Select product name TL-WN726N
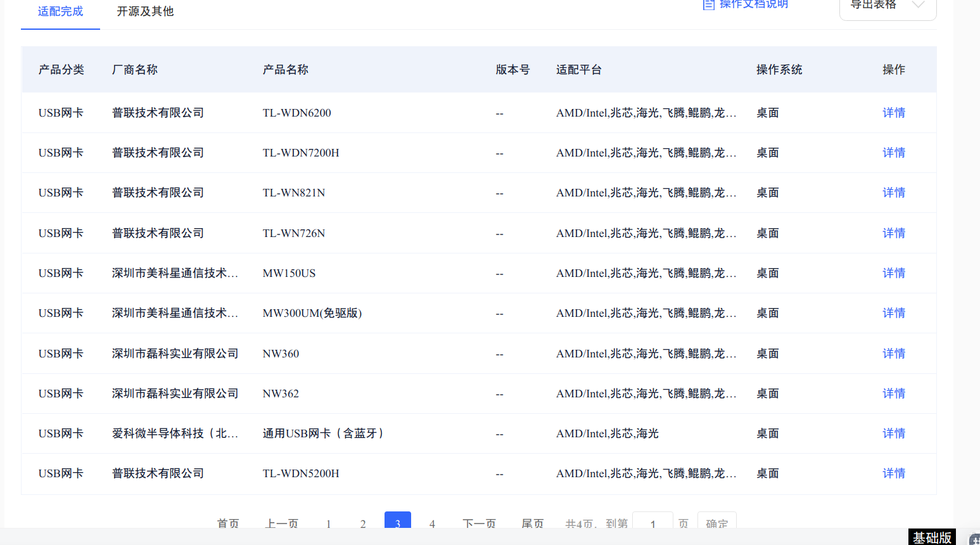 coord(294,233)
